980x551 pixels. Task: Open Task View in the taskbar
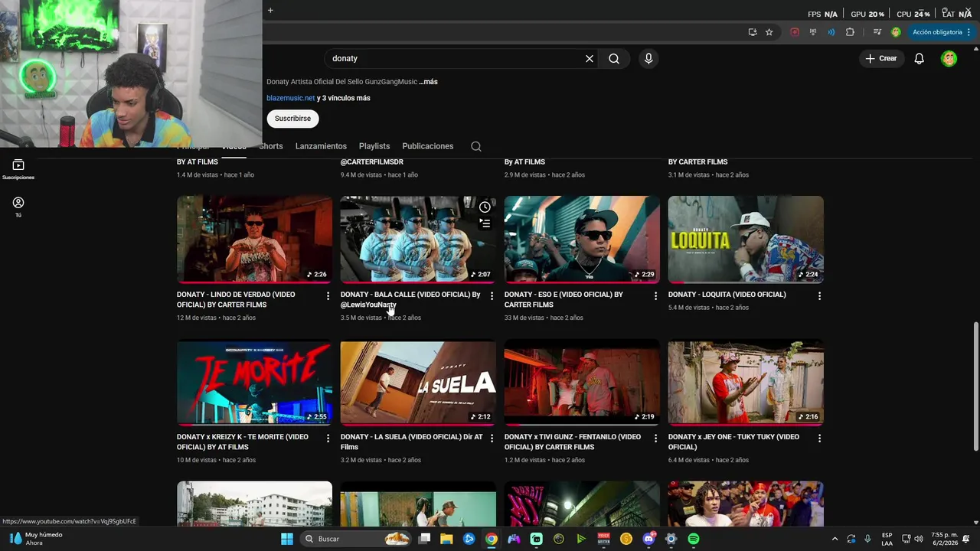click(x=424, y=539)
